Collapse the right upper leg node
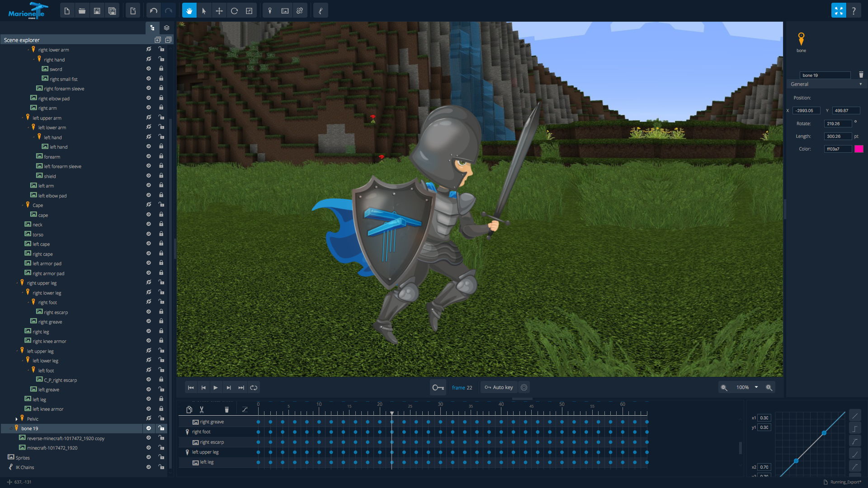Screen dimensions: 868x488 pyautogui.click(x=17, y=283)
